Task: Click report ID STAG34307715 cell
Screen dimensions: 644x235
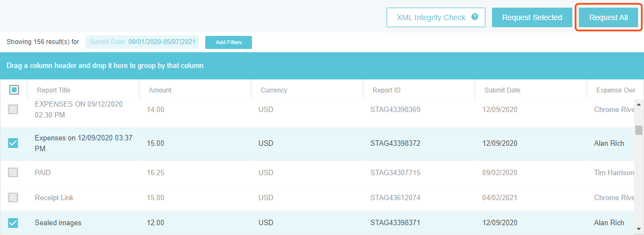Action: point(395,172)
